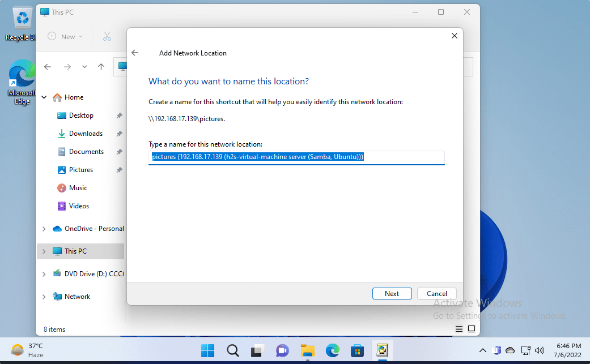Show hidden system tray icons
The width and height of the screenshot is (590, 364).
point(482,350)
